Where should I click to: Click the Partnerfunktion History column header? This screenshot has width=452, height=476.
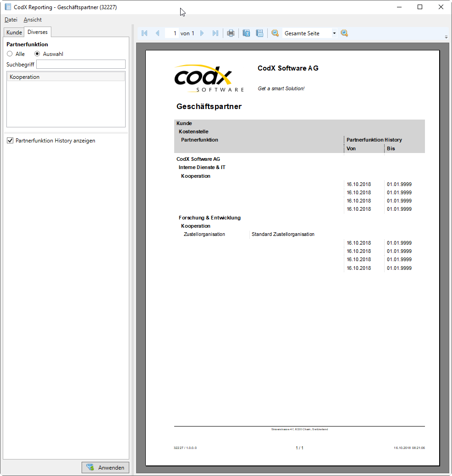(374, 140)
